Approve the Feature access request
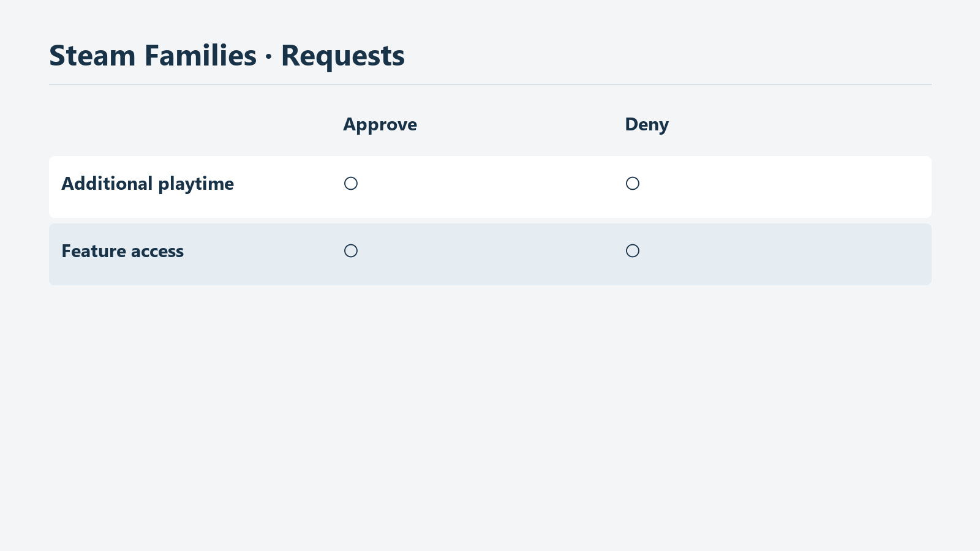Screen dimensions: 980x551 tap(351, 251)
